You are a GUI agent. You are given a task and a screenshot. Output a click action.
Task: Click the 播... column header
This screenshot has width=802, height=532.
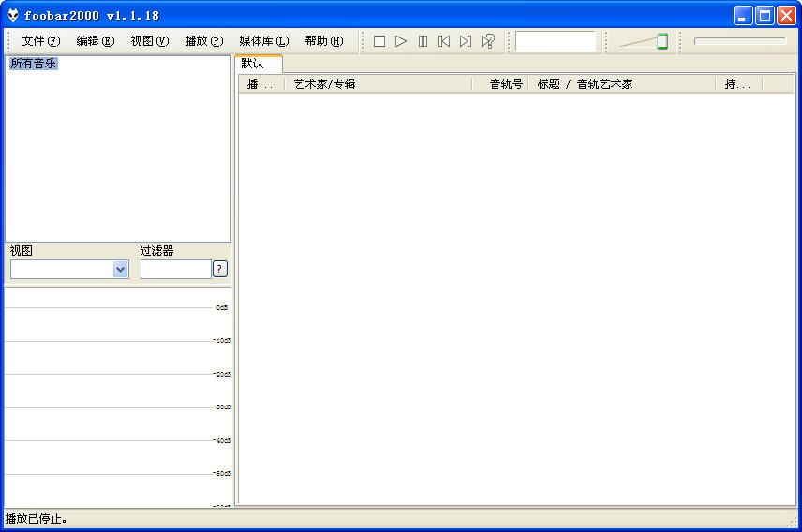click(260, 84)
